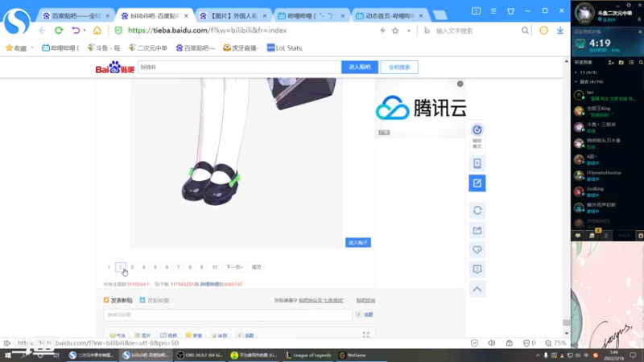
Task: Switch to the 哔哩哔哩 fourth tab
Action: (311, 15)
